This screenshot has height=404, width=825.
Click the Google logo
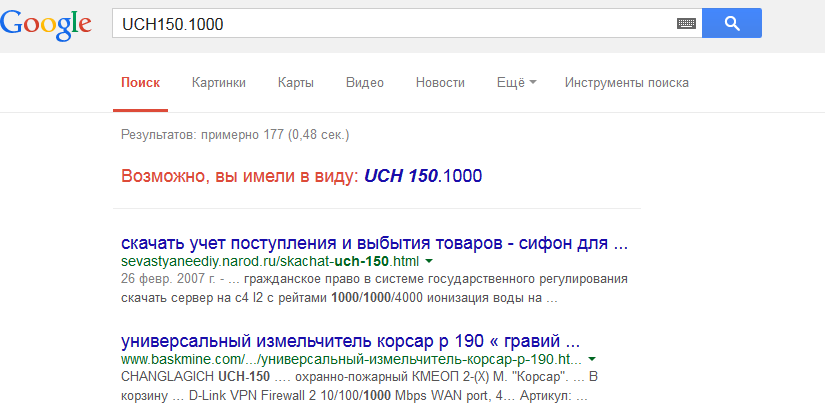coord(48,23)
